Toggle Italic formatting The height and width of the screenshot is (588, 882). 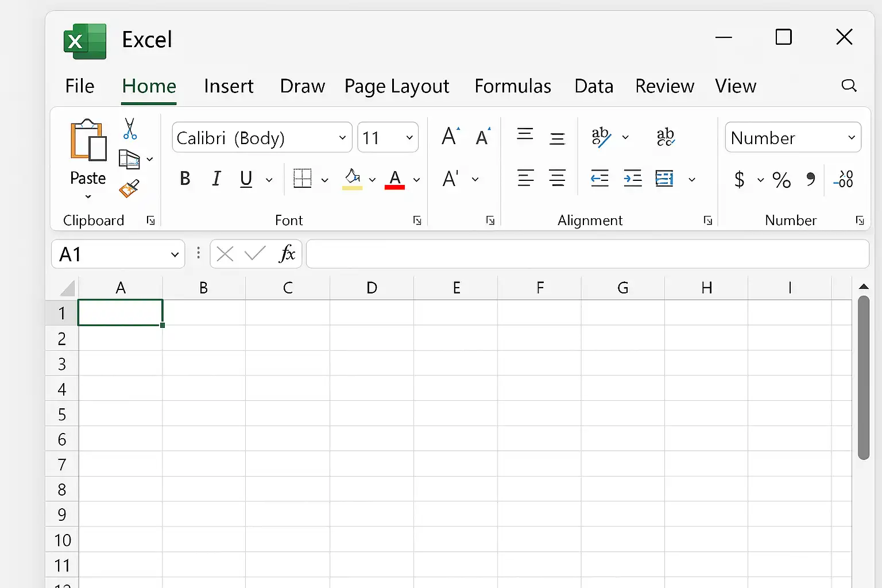coord(216,179)
